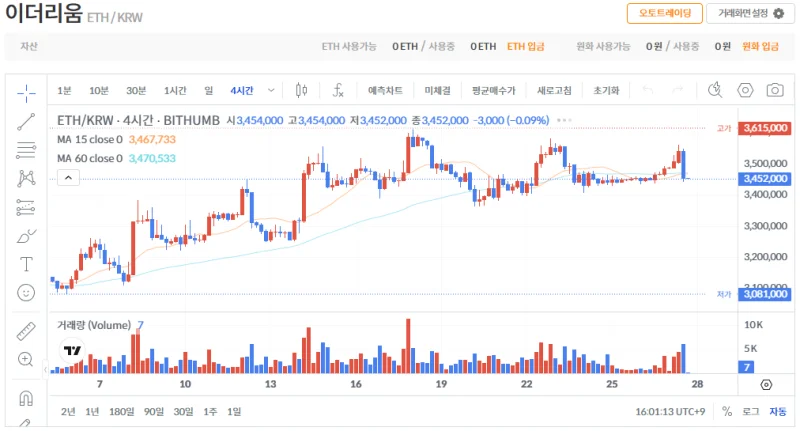Viewport: 800px width, 431px height.
Task: Select the trend line drawing tool
Action: tap(26, 121)
